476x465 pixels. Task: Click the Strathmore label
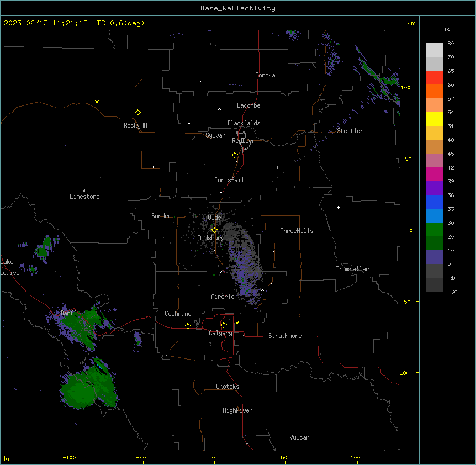(x=285, y=336)
